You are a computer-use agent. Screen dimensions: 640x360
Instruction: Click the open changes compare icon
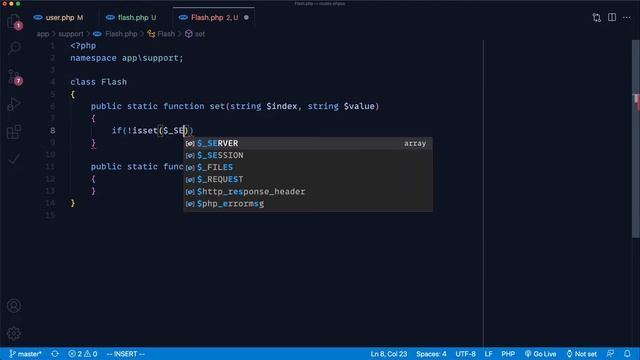click(x=597, y=18)
